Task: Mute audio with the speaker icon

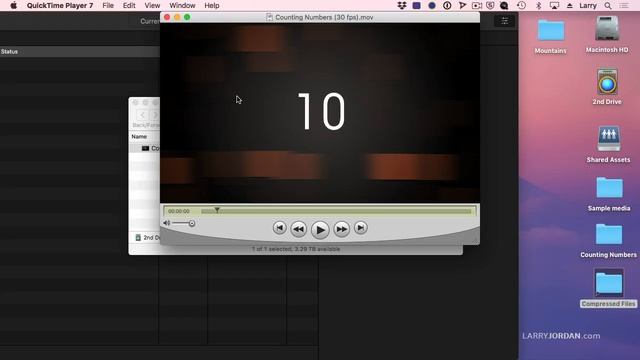Action: click(x=167, y=223)
